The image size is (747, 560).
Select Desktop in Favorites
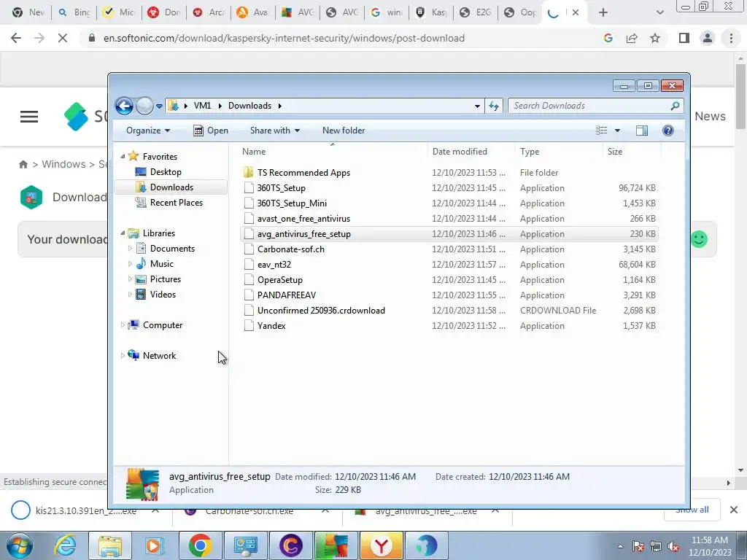(x=166, y=172)
